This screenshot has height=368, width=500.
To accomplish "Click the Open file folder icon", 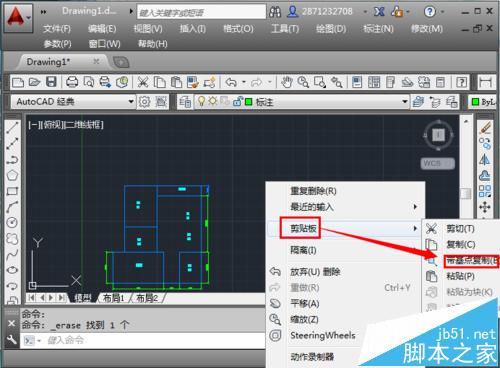I will 34,82.
